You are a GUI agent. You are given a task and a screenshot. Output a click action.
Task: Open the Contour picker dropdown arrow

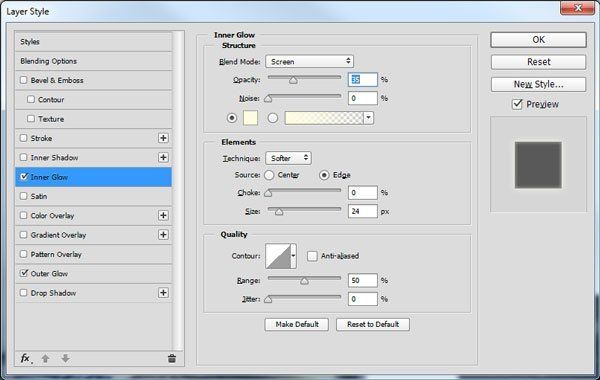(293, 256)
